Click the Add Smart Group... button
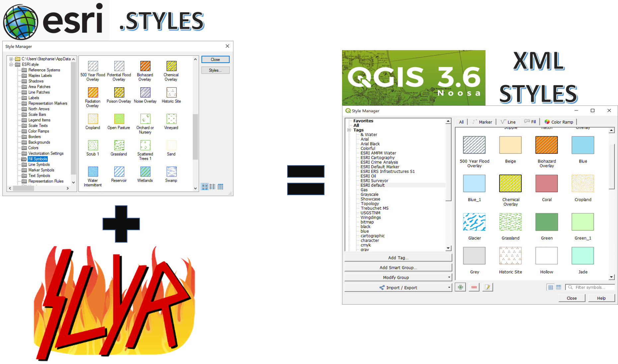The width and height of the screenshot is (618, 364). pyautogui.click(x=398, y=268)
